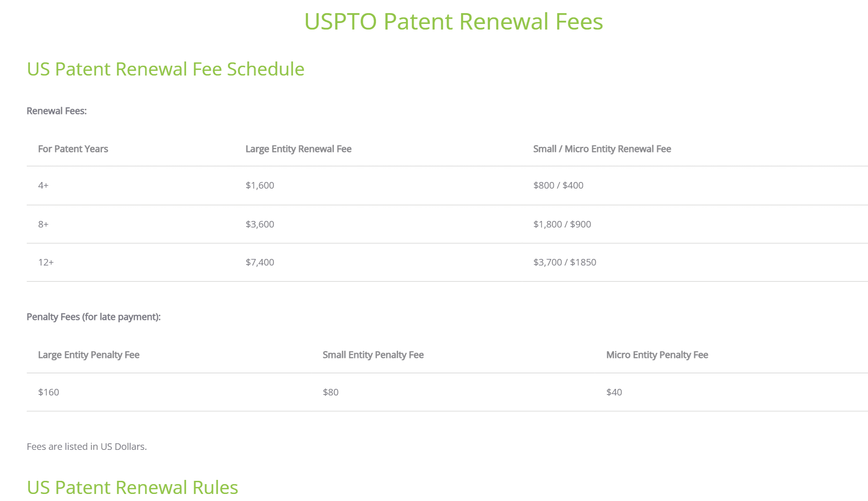Select the $1,600 large entity fee
Viewport: 868px width, 501px height.
click(x=260, y=185)
